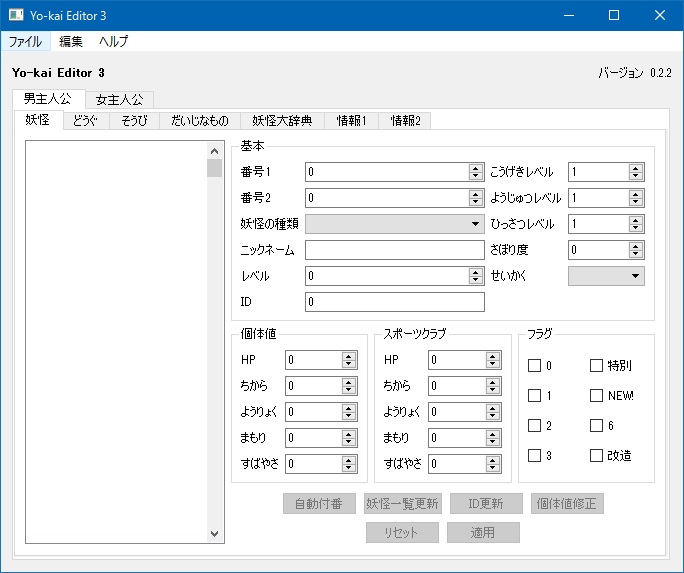
Task: Increase ひっさつレベル with up arrow
Action: [x=636, y=220]
